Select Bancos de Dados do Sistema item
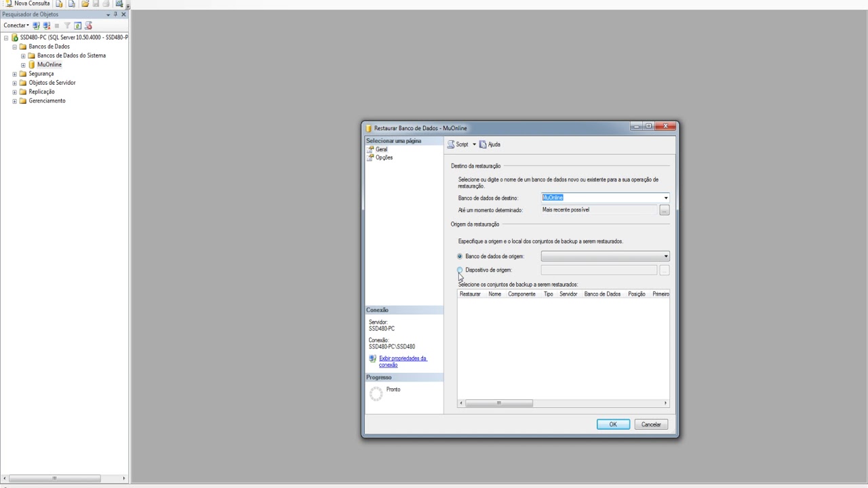 (x=71, y=56)
